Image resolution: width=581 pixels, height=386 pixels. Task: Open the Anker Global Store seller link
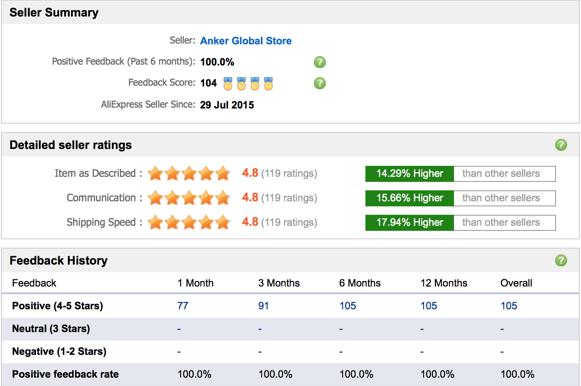click(x=246, y=41)
